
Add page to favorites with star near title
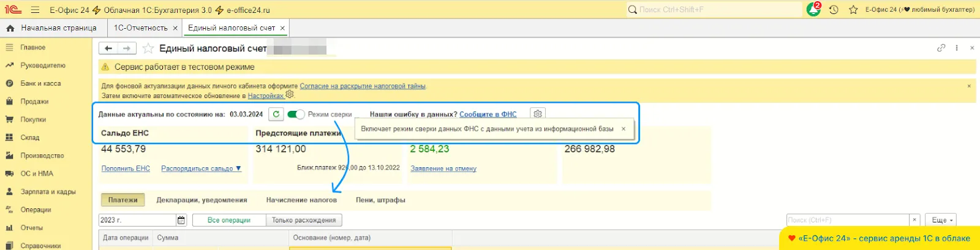[x=148, y=48]
